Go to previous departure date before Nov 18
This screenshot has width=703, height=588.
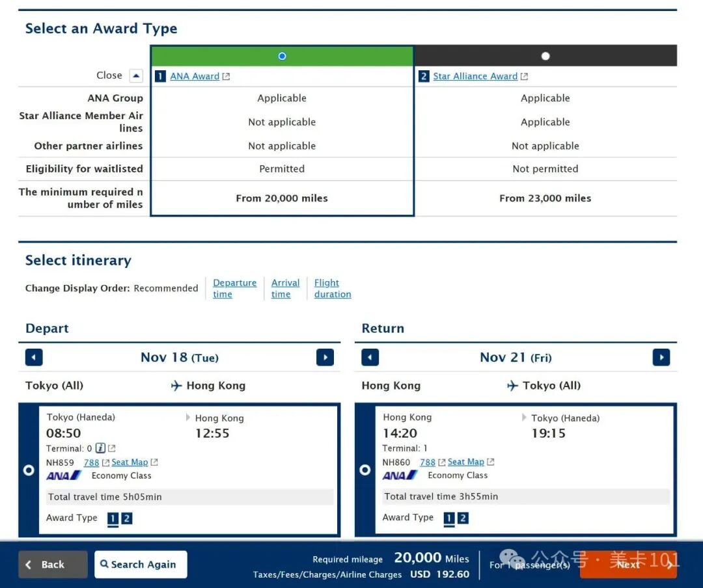click(34, 358)
